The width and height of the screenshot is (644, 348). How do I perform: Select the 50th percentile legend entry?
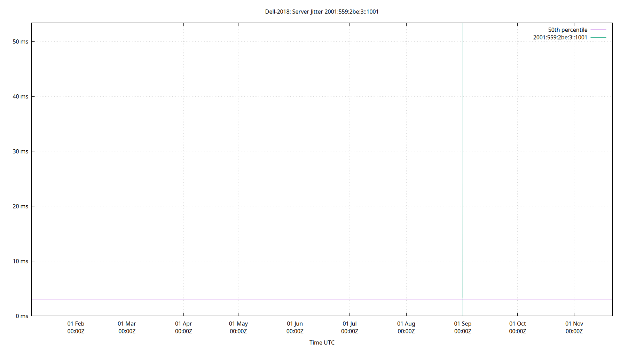(567, 30)
